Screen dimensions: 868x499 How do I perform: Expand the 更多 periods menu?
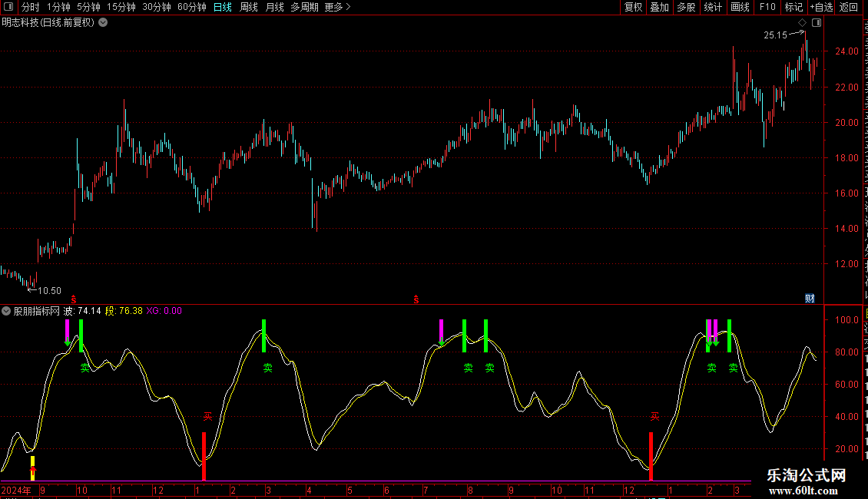(338, 7)
